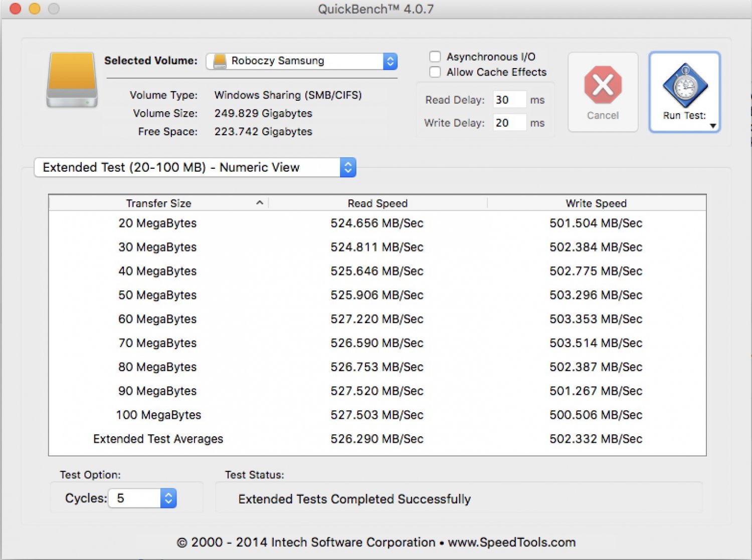Open the Selected Volume dropdown
The image size is (752, 560).
[302, 61]
